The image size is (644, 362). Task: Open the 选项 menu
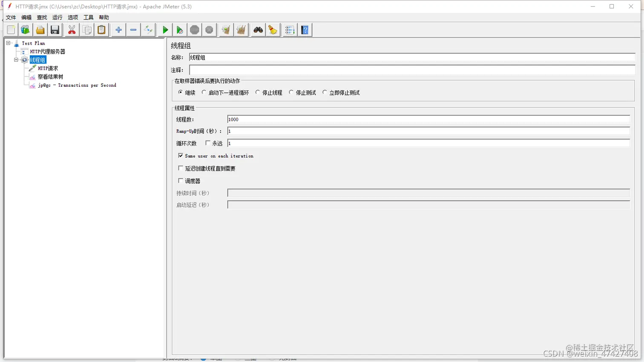click(73, 17)
